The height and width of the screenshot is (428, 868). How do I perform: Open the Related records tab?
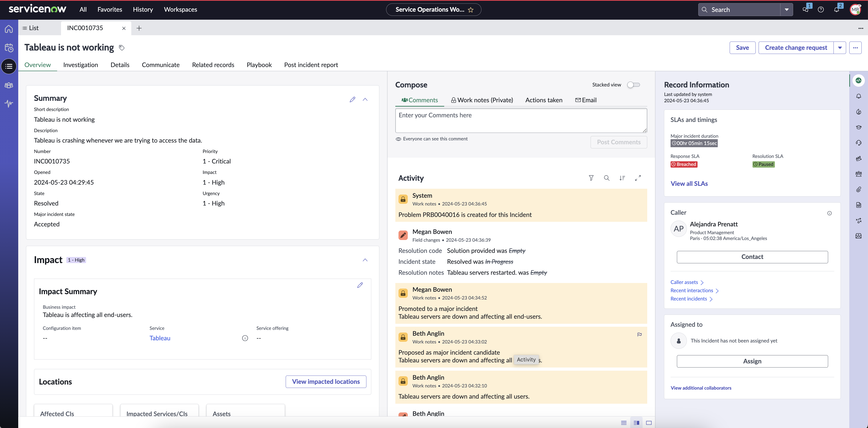click(x=213, y=65)
